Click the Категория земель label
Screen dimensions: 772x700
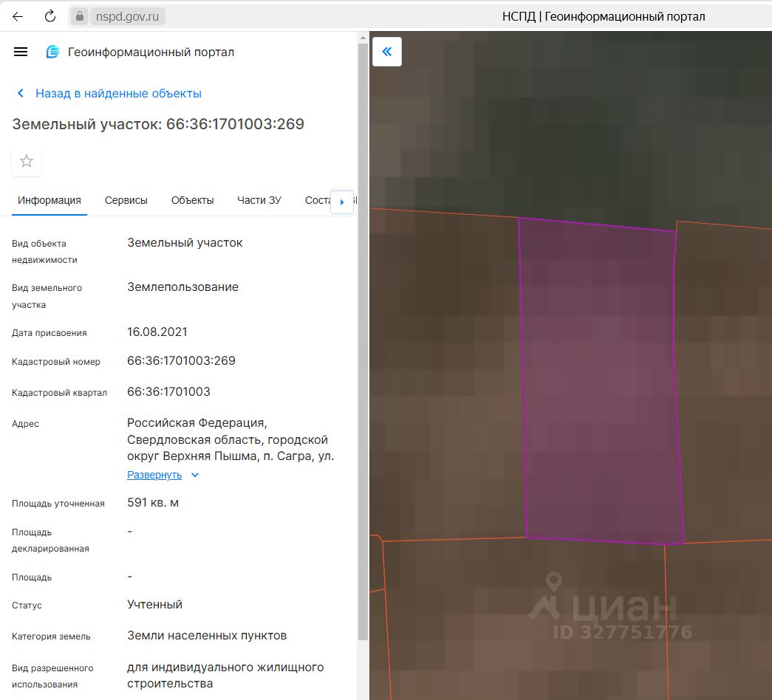coord(51,636)
